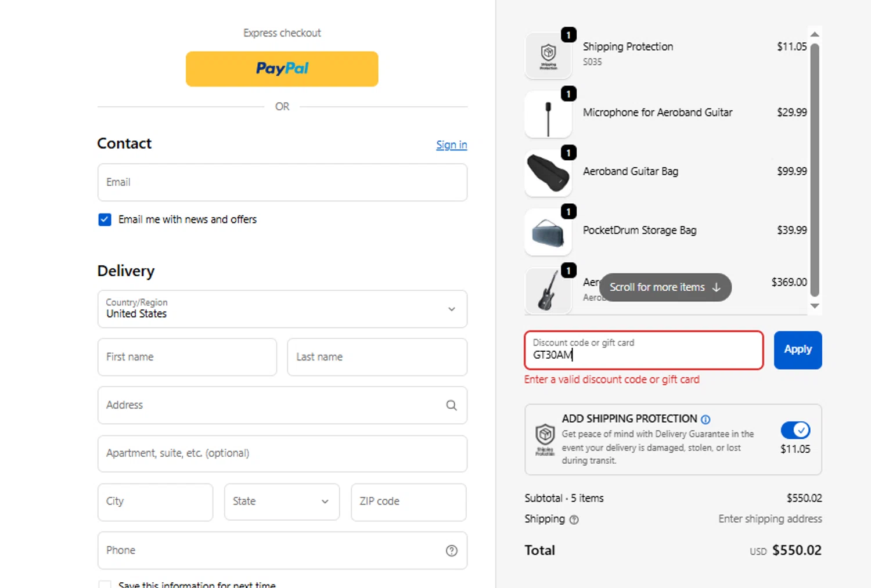Click the Aeroband Guitar Bag thumbnail
Image resolution: width=871 pixels, height=588 pixels.
[x=548, y=173]
